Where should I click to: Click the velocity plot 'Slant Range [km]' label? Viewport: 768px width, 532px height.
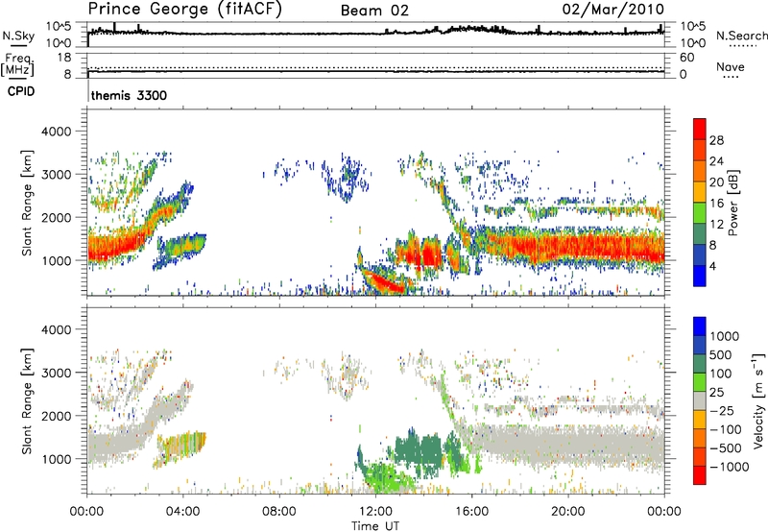click(x=27, y=401)
